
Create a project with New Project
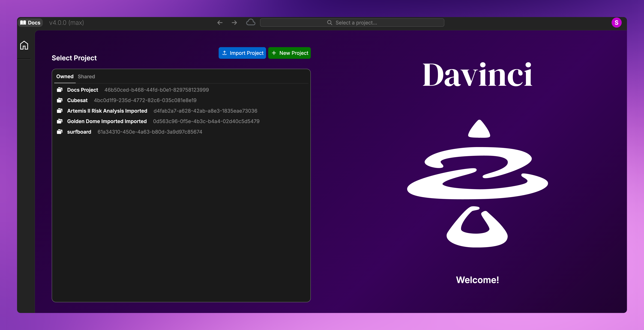click(289, 53)
